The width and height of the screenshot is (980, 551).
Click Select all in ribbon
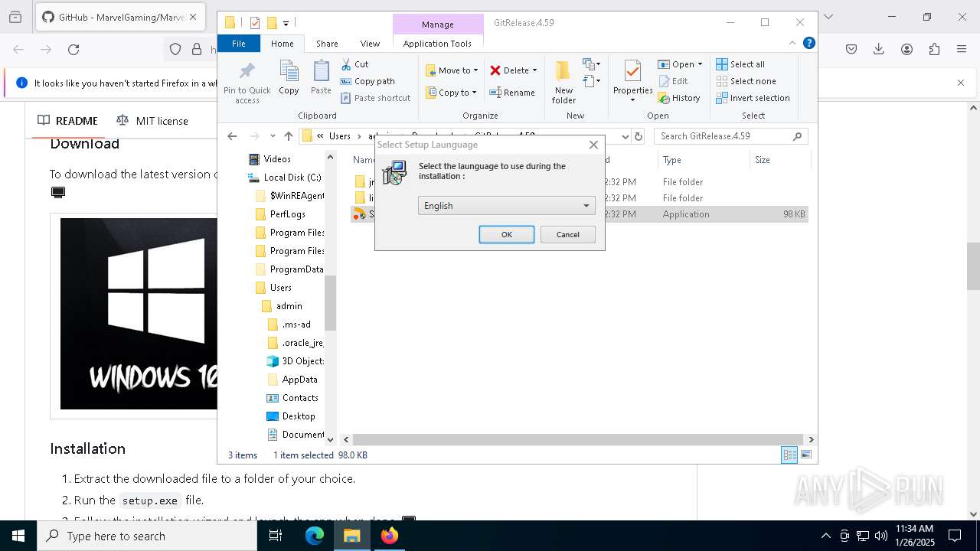pos(740,64)
